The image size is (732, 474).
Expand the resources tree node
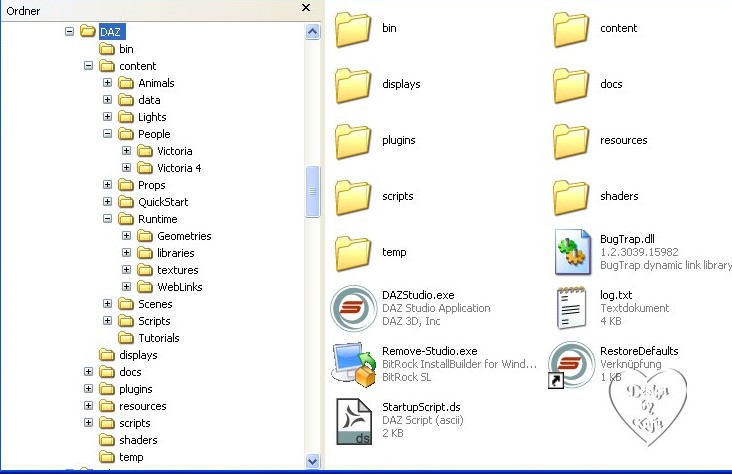pos(89,405)
